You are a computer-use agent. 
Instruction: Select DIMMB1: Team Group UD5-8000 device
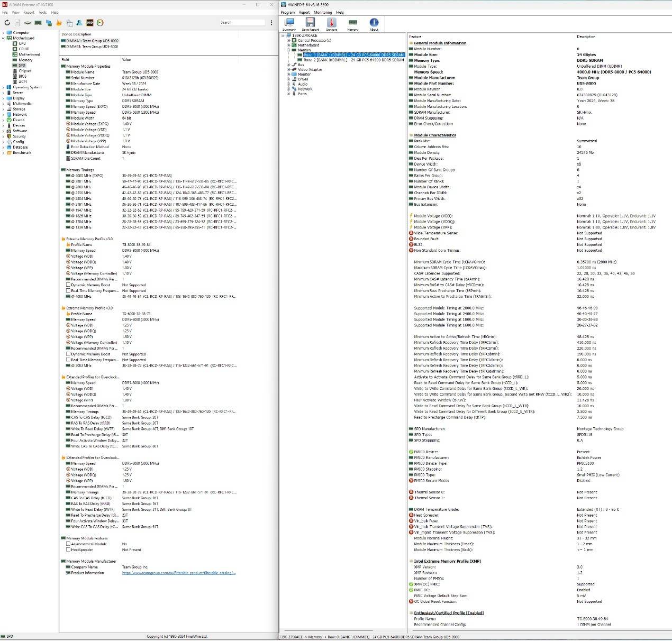coord(92,47)
